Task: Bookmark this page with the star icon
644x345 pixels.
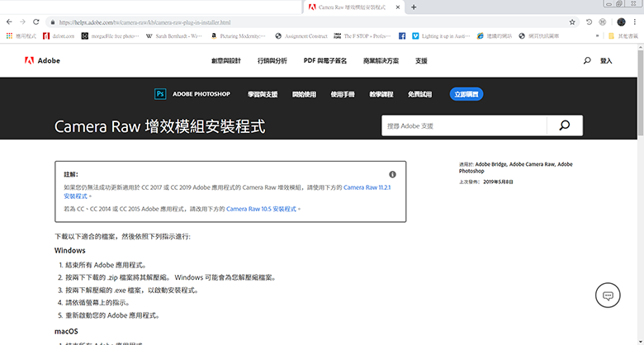Action: click(572, 22)
